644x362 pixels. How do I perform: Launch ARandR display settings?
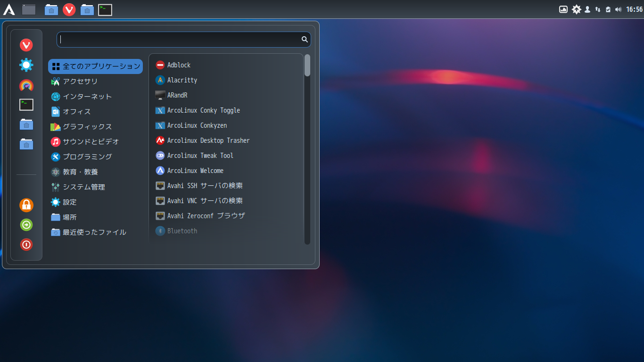click(226, 95)
